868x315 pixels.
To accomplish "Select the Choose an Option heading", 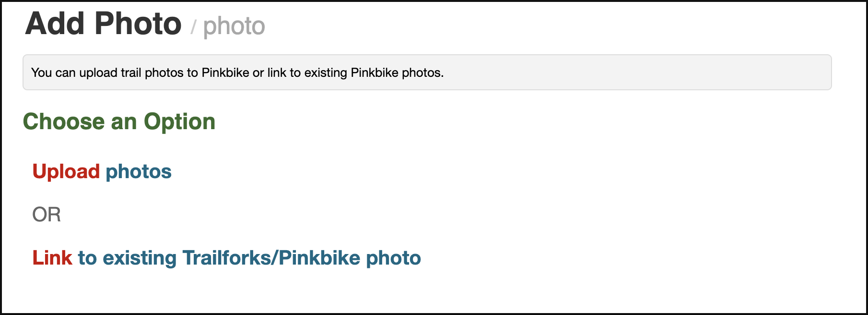I will pyautogui.click(x=119, y=121).
